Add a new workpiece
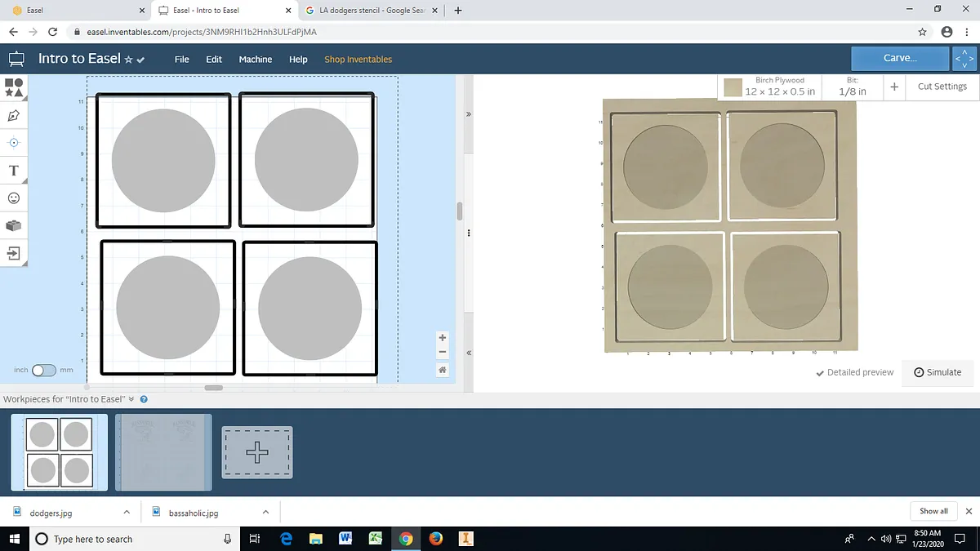Viewport: 980px width, 551px height. 257,452
